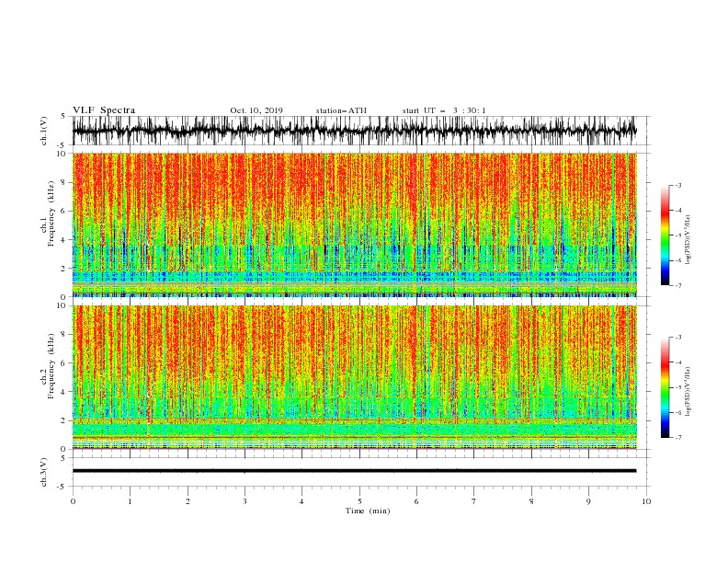Click the time-axis tick label "4"
Viewport: 728px width, 563px height.
coord(301,501)
